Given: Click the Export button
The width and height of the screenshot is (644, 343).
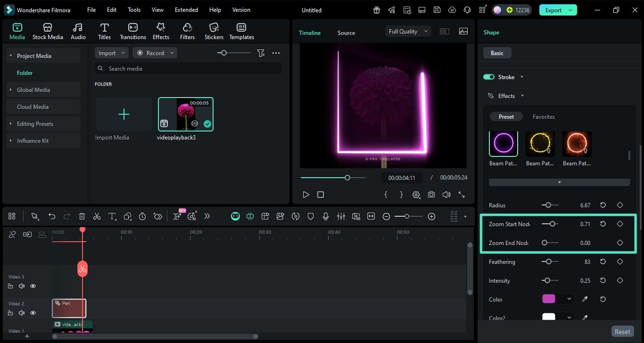Looking at the screenshot, I should pos(553,10).
